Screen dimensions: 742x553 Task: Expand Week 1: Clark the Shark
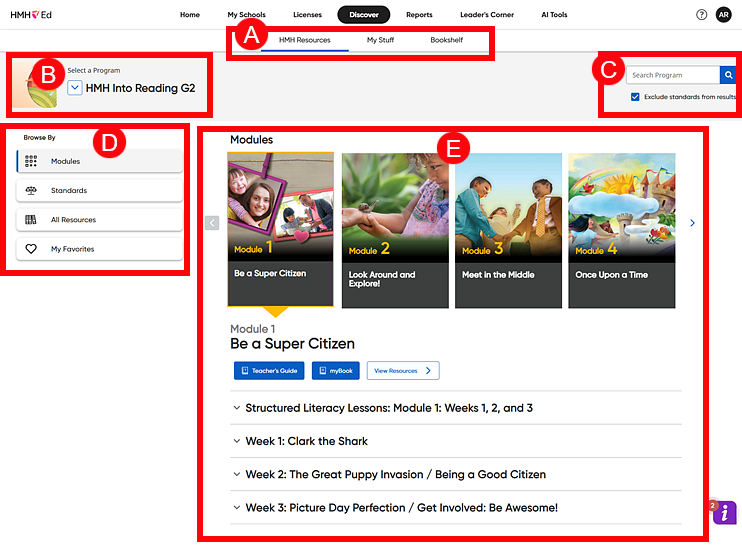click(456, 441)
